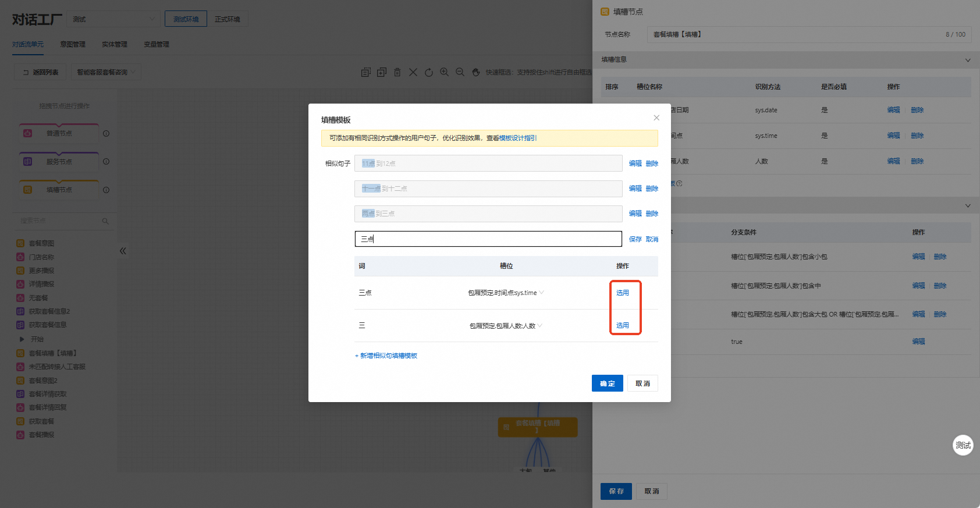The width and height of the screenshot is (980, 508).
Task: Click the zoom in magnifier icon
Action: [x=445, y=72]
